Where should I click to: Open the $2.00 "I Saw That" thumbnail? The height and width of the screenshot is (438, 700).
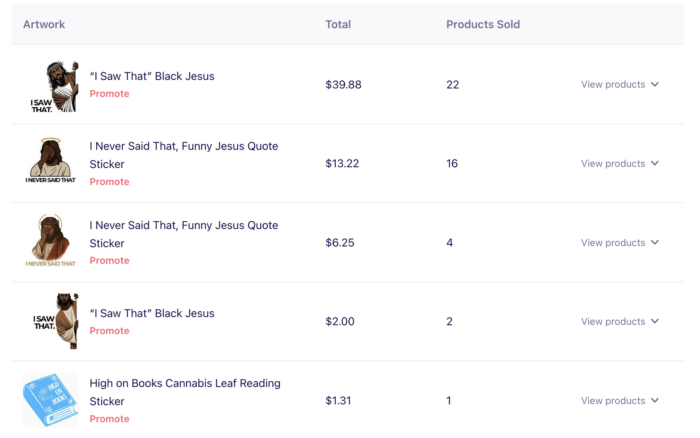pyautogui.click(x=56, y=321)
